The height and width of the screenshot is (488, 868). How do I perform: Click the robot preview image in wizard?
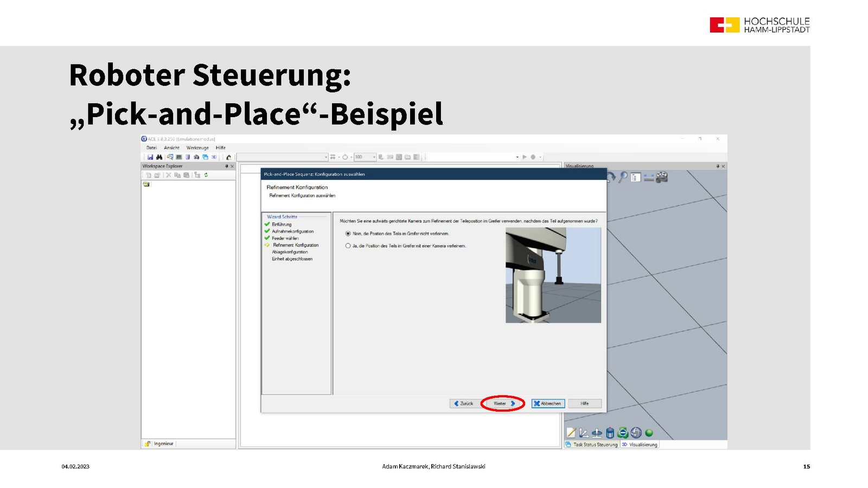[553, 275]
